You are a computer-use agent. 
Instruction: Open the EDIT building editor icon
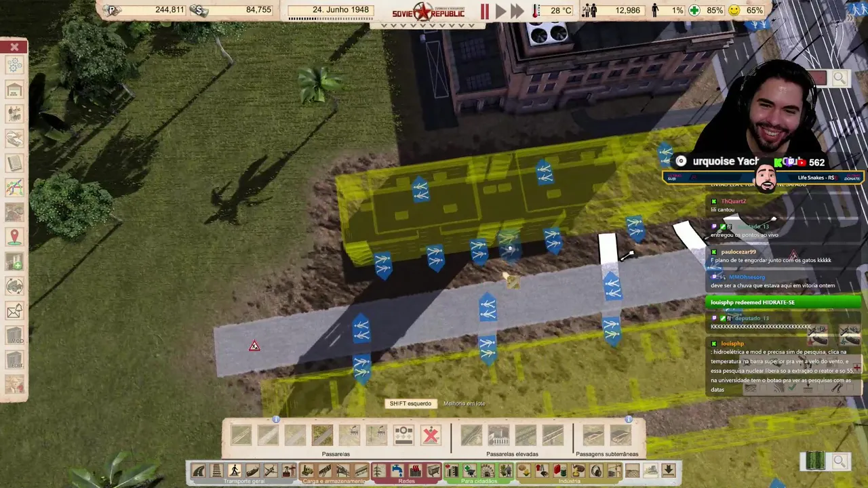15,361
